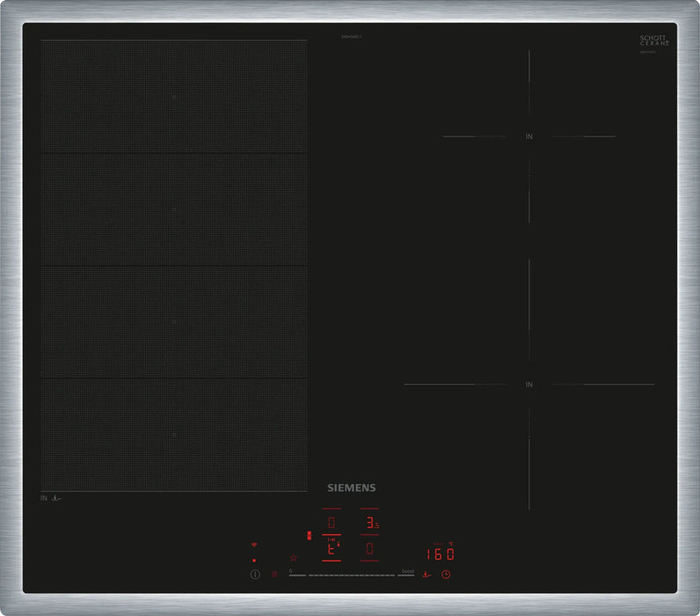Tap the pause/lock bars icon
Viewport: 700px width, 616px height.
click(274, 575)
